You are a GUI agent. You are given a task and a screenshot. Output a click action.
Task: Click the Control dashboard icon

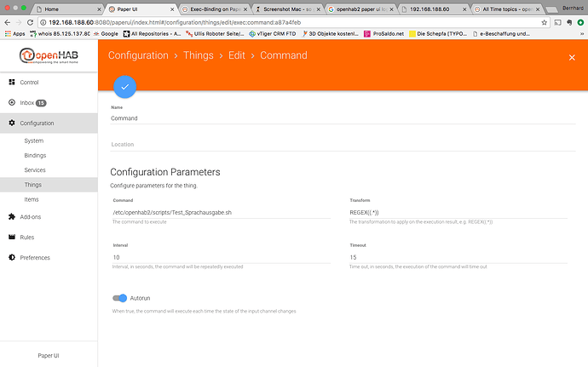pos(12,82)
